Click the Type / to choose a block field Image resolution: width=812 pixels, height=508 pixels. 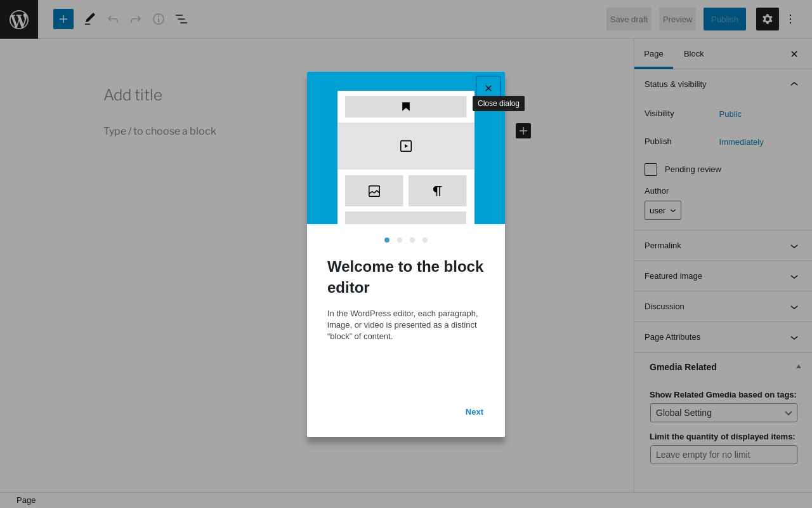(x=160, y=131)
